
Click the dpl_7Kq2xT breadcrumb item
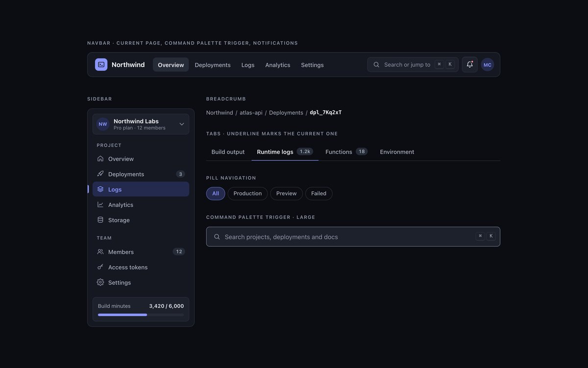tap(326, 113)
